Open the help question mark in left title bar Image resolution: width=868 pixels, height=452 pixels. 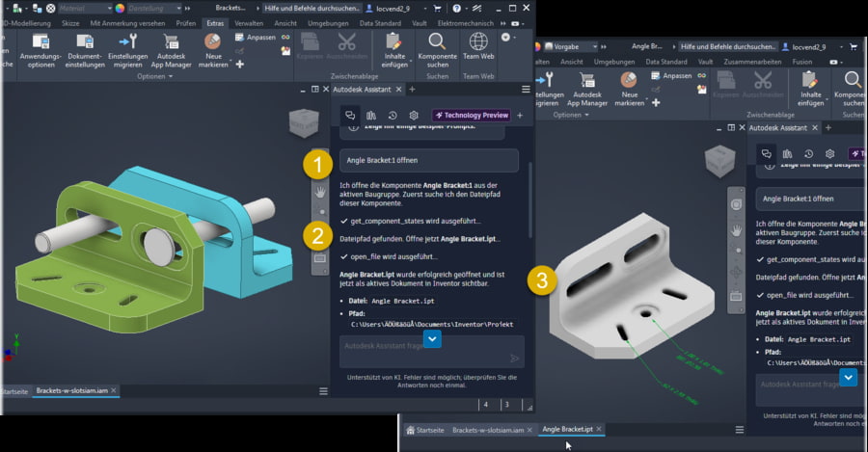[457, 9]
